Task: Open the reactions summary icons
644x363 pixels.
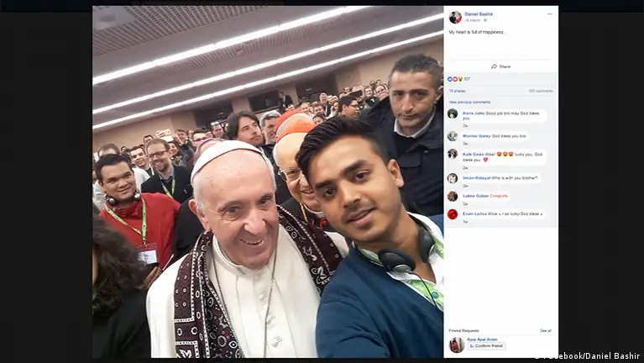Action: pyautogui.click(x=455, y=79)
